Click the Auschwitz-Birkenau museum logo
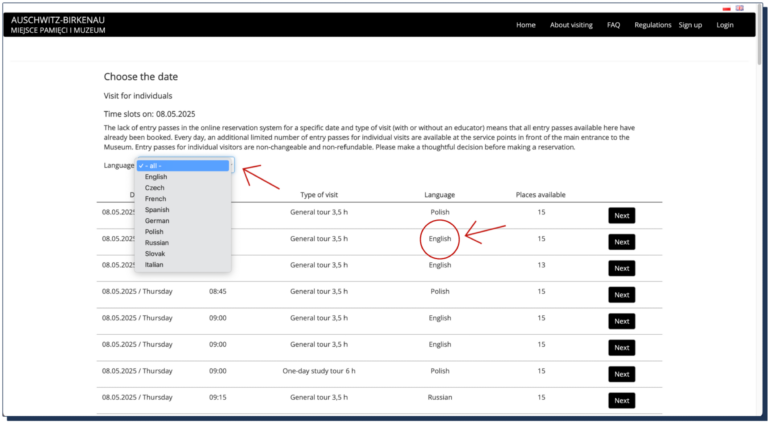 [x=57, y=25]
